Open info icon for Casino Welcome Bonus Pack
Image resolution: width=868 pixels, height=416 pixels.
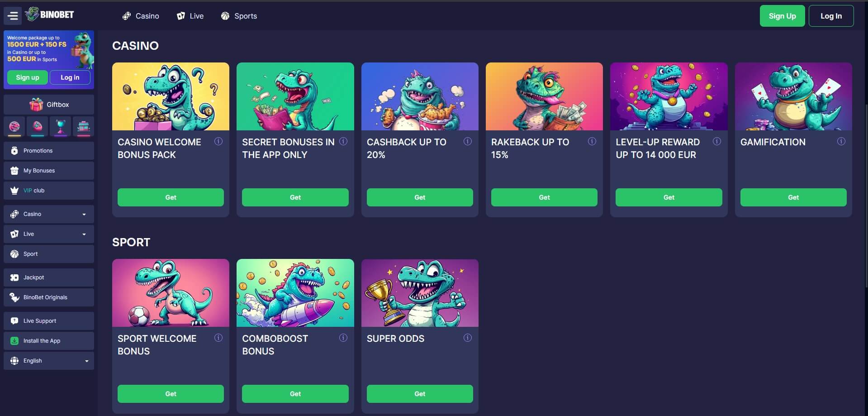218,141
